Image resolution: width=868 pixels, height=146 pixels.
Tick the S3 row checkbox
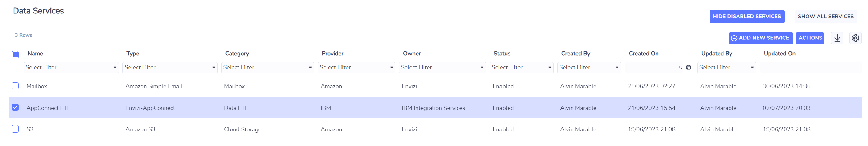click(x=15, y=129)
